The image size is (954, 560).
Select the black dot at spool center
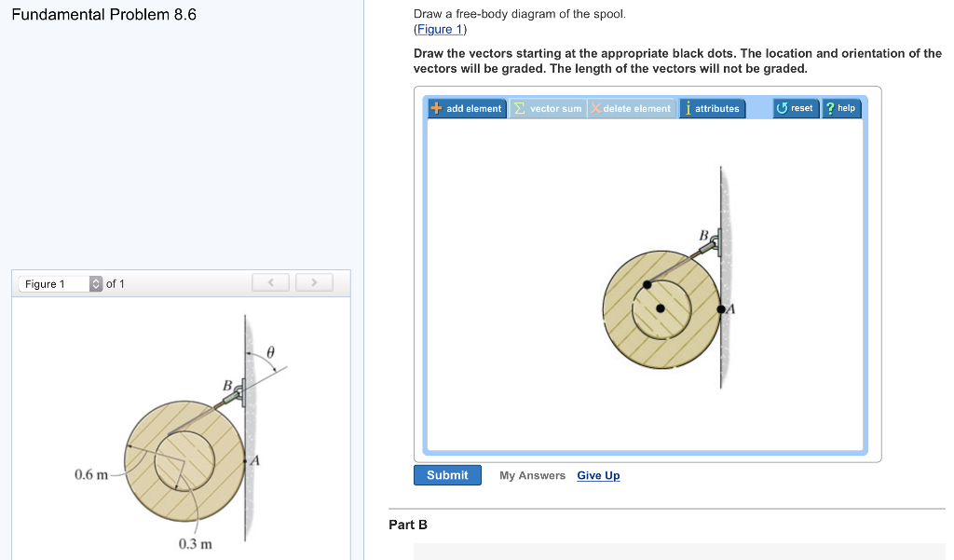pyautogui.click(x=661, y=308)
